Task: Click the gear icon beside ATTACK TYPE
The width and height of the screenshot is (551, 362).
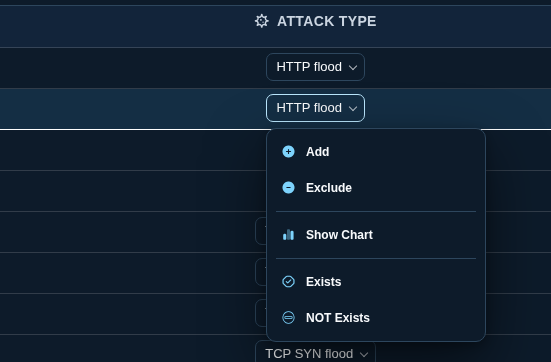Action: point(261,21)
